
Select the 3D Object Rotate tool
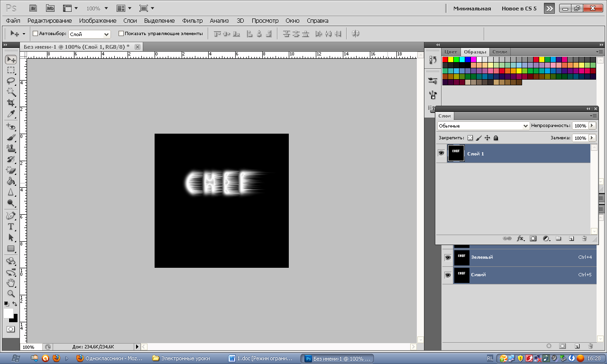11,261
